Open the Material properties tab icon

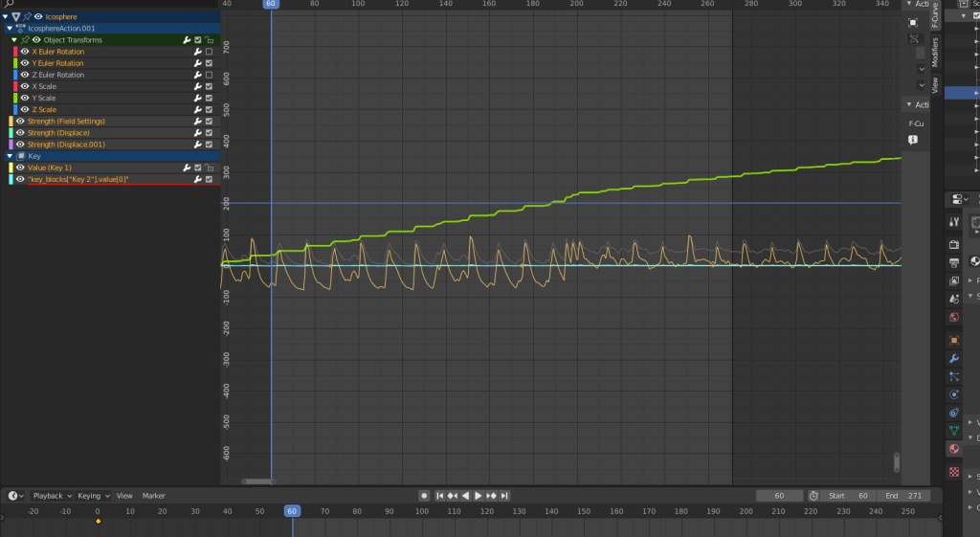(x=953, y=449)
